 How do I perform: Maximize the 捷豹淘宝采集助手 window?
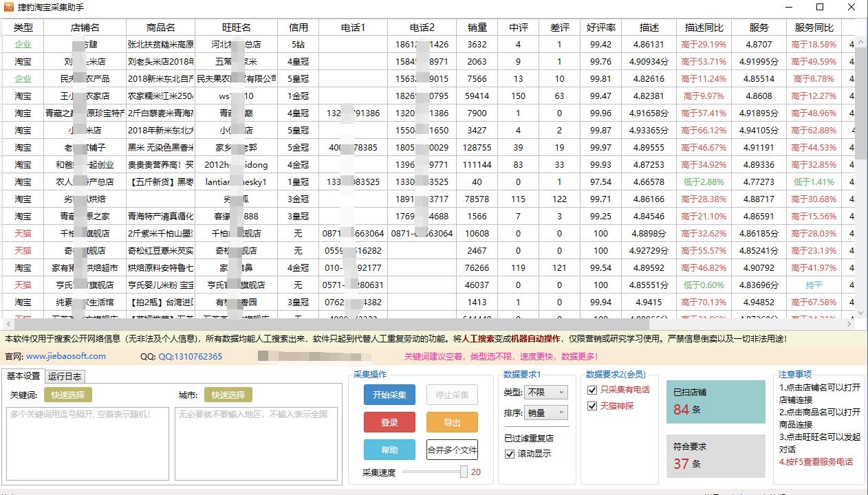(x=820, y=7)
